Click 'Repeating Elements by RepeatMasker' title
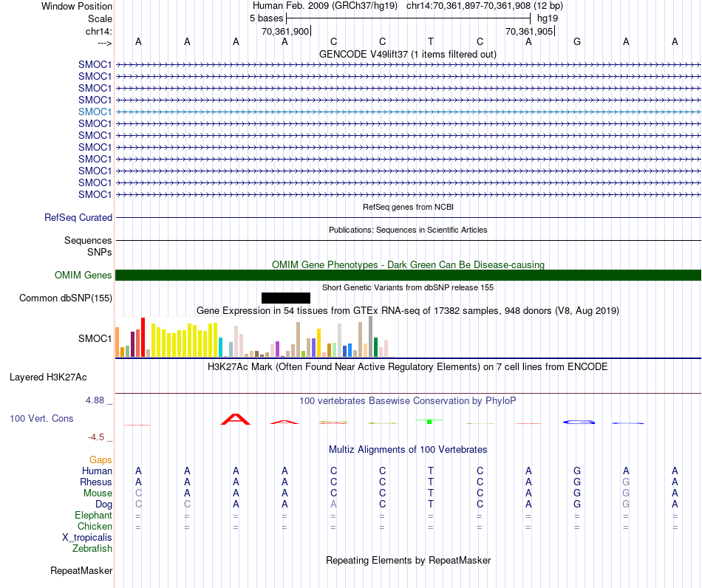This screenshot has height=588, width=702. 409,561
